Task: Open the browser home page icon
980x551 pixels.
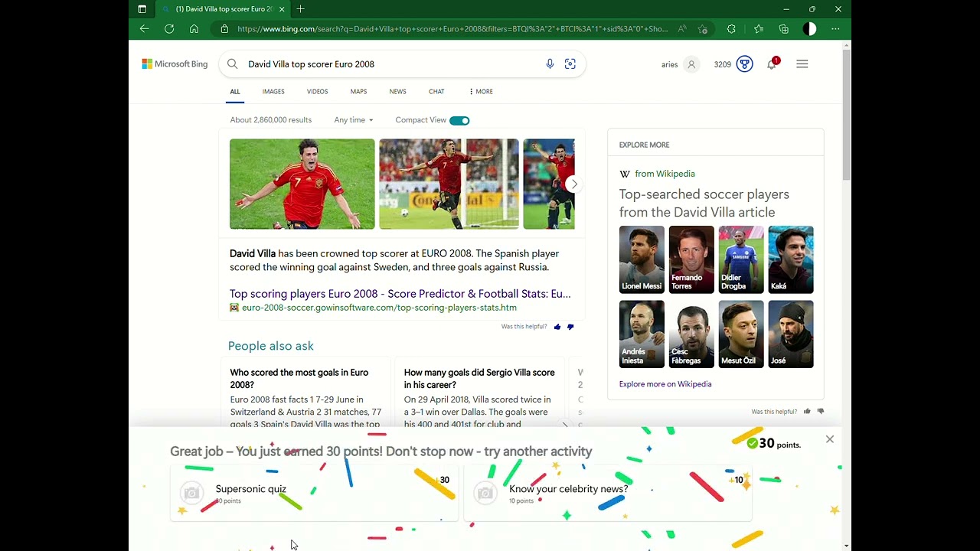Action: 194,29
